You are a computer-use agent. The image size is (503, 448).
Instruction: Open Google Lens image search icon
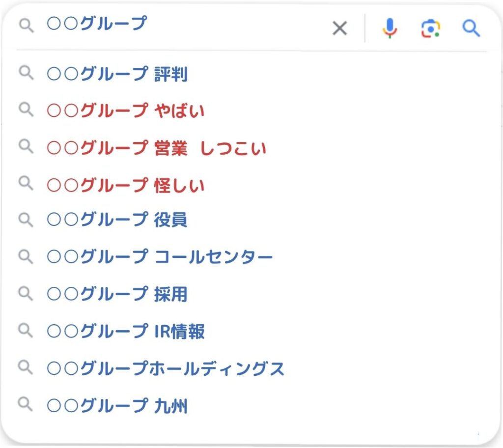click(430, 28)
